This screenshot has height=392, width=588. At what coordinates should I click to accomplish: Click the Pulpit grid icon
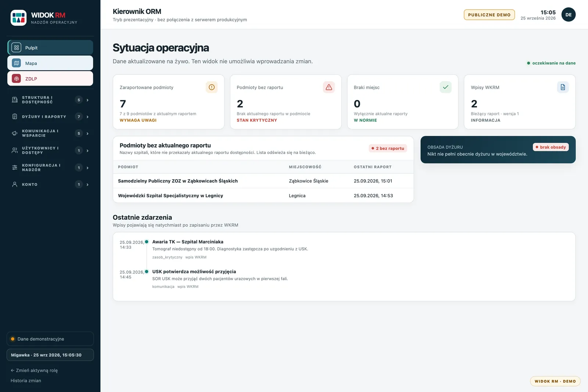(x=17, y=48)
